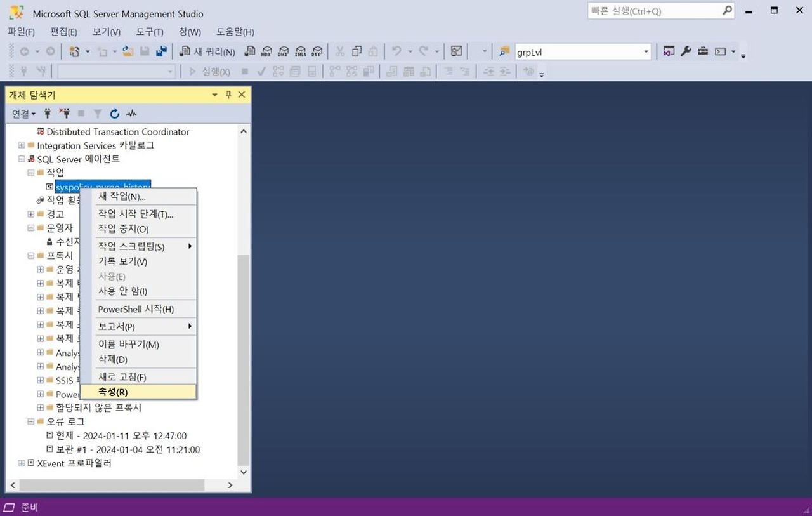Open the 연결 dropdown in Object Explorer
Image resolution: width=812 pixels, height=516 pixels.
coord(24,114)
